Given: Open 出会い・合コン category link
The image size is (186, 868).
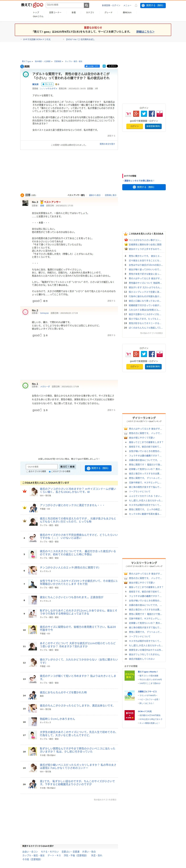Looking at the screenshot, I should (x=30, y=852).
